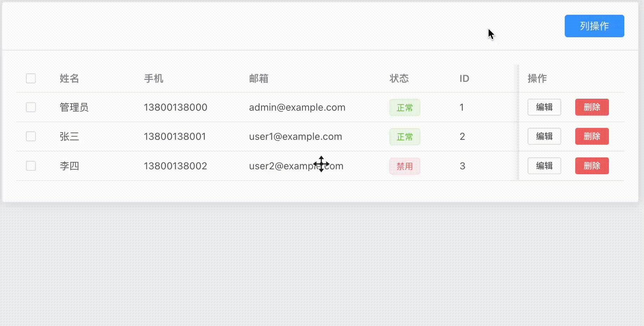
Task: Click the ID column header
Action: (464, 78)
